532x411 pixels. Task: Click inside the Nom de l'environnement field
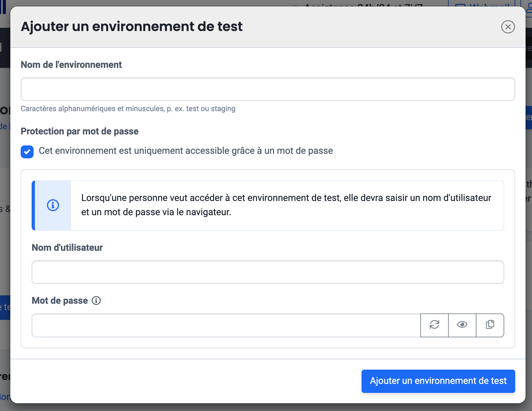click(268, 89)
